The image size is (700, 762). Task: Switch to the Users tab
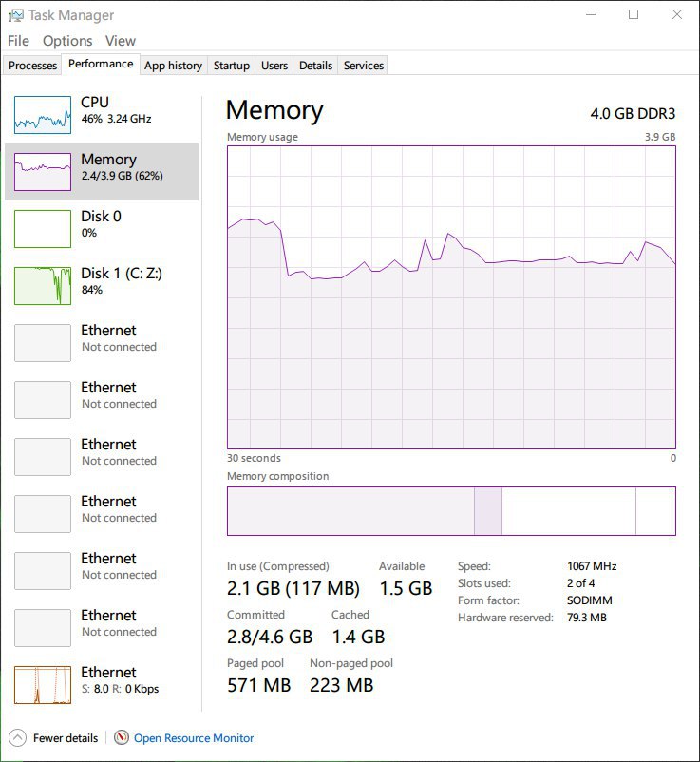coord(274,66)
